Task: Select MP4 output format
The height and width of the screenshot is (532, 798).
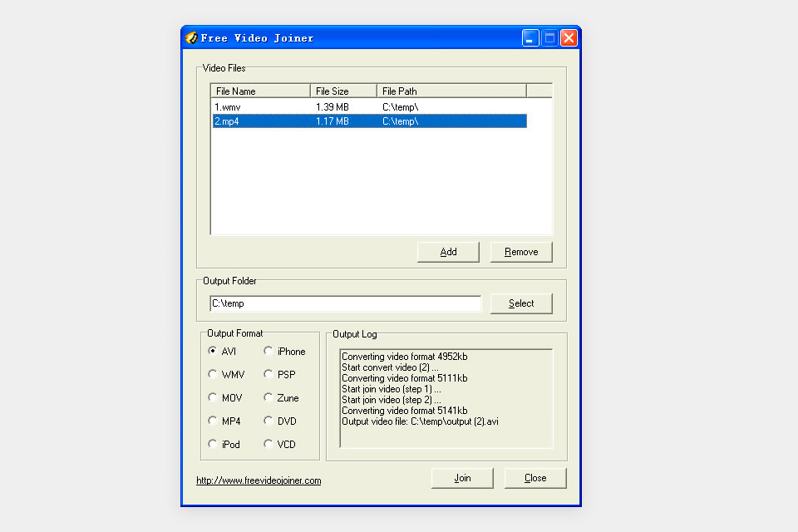Action: click(x=213, y=421)
